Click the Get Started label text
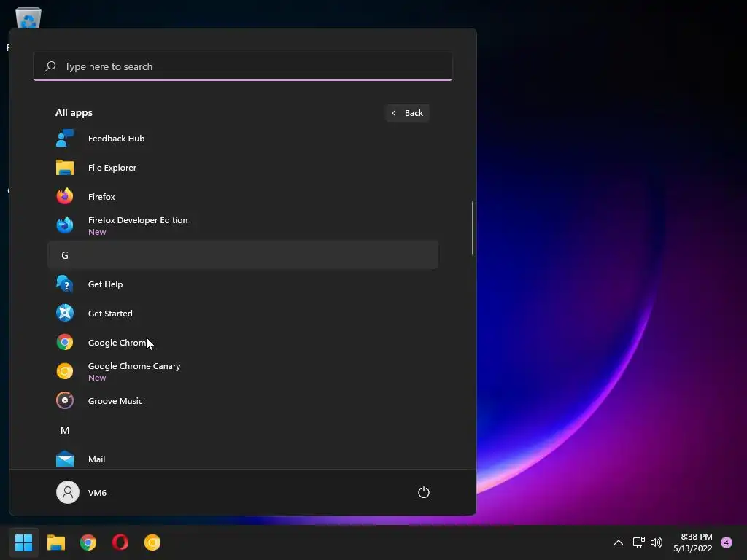Image resolution: width=747 pixels, height=560 pixels. (x=110, y=314)
